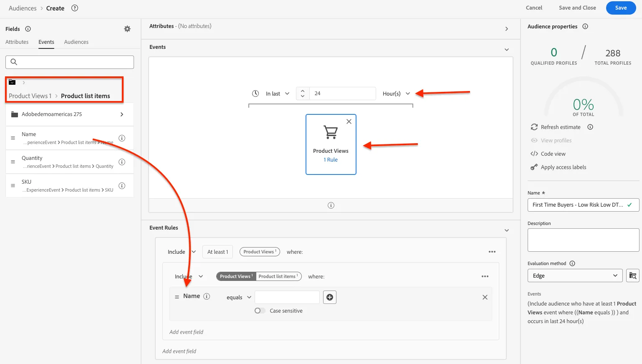Open the browse icon beside Evaluation method
Screen dimensions: 642x364
point(633,276)
